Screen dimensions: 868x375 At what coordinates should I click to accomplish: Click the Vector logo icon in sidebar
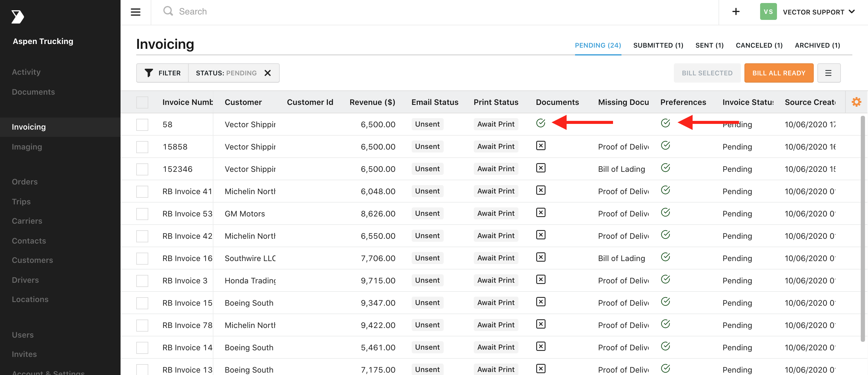(17, 17)
